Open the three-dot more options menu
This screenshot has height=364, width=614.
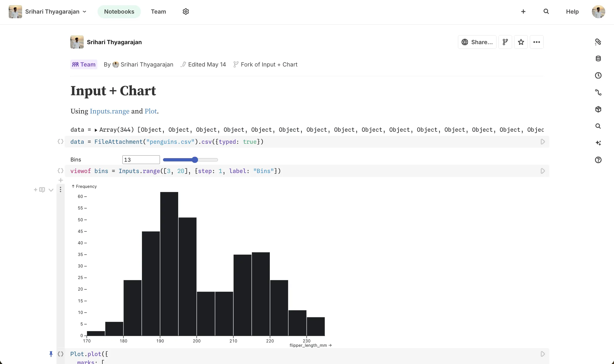coord(536,42)
